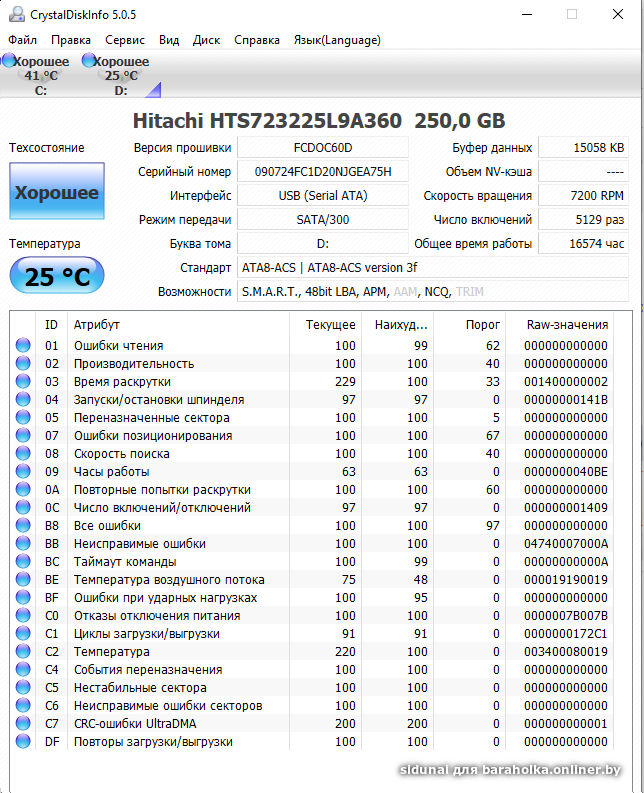
Task: Click the serial number field 090724FC1D20NJGEA75H
Action: (x=323, y=171)
